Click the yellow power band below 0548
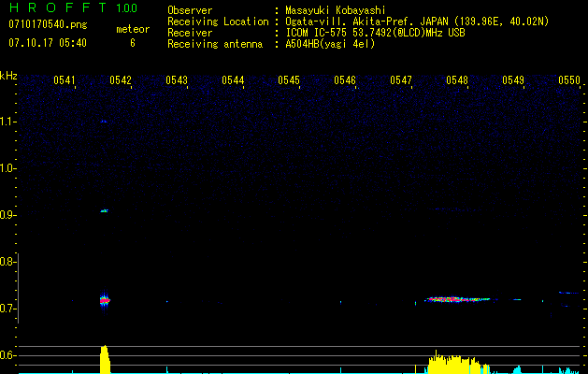The image size is (588, 374). (x=458, y=363)
